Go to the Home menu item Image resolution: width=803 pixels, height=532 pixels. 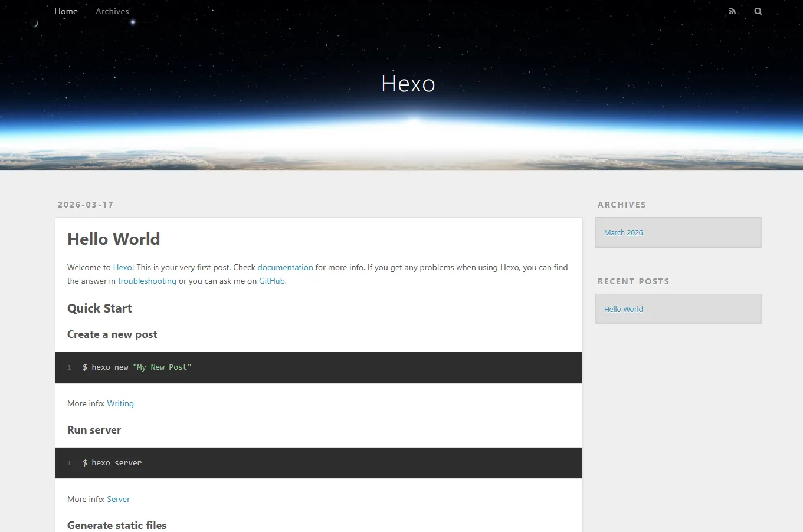pyautogui.click(x=66, y=11)
